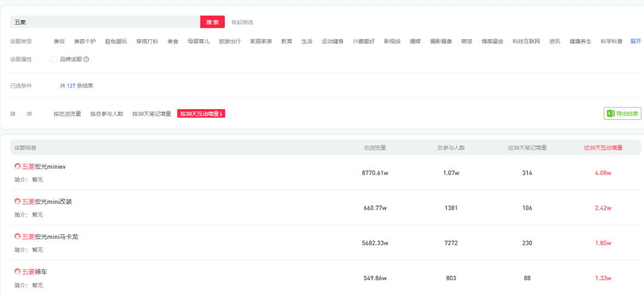Select the 314 note increase value
The width and height of the screenshot is (644, 295).
527,173
